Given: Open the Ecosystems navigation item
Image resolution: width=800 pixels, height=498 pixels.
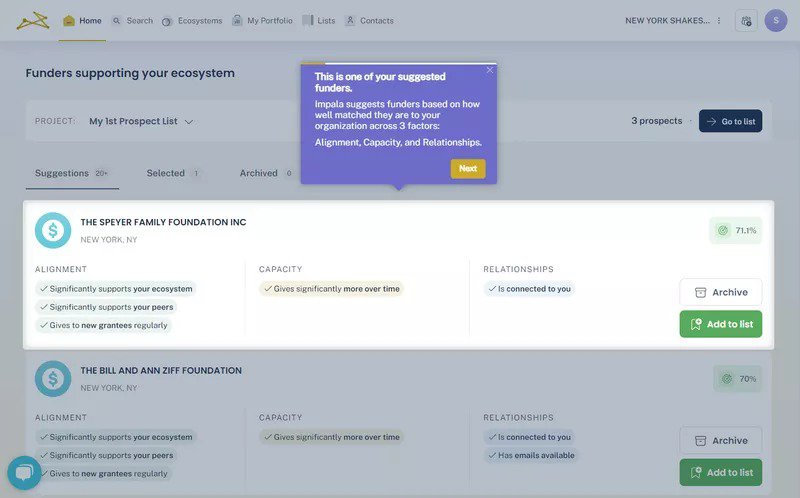Looking at the screenshot, I should pos(192,21).
